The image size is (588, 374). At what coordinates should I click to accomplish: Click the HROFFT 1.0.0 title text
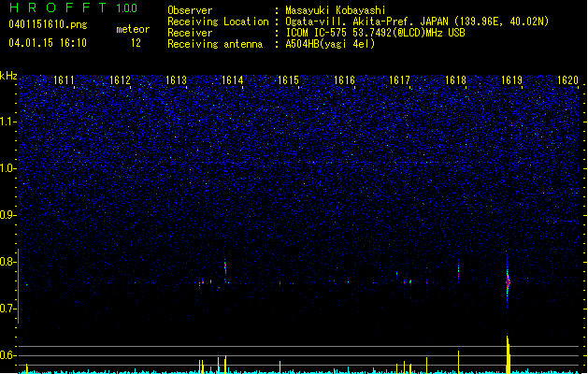coord(74,7)
